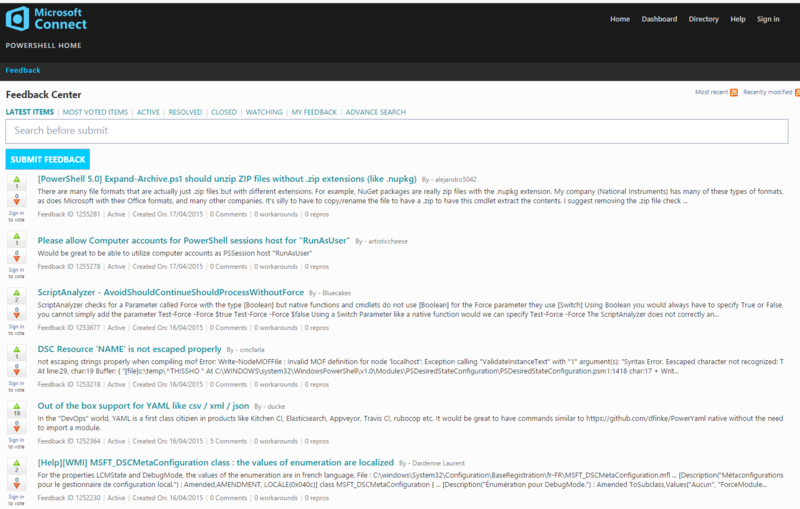
Task: Click author name Dardenne Laurent
Action: 438,463
